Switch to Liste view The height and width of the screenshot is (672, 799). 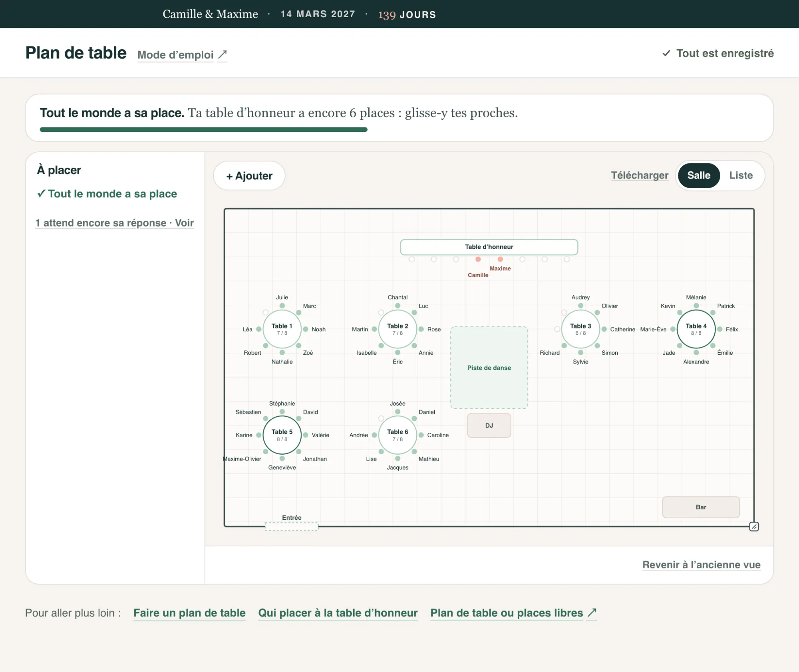coord(741,175)
